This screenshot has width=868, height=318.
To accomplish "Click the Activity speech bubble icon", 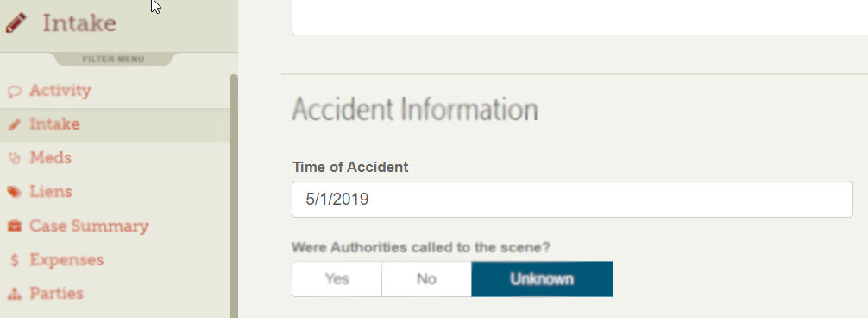I will click(15, 92).
